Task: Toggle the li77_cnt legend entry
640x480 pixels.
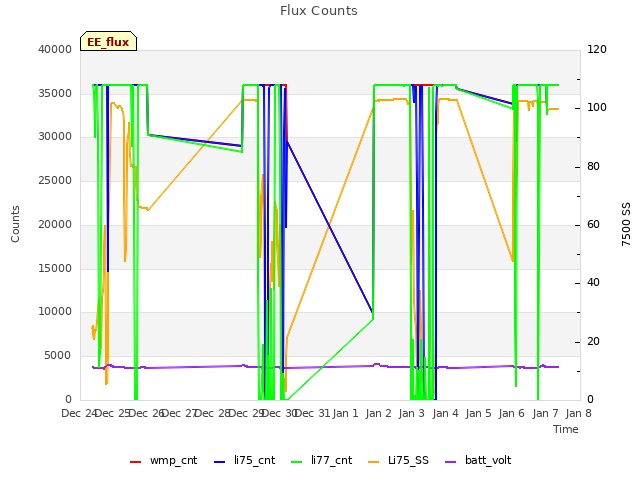Action: pos(321,461)
